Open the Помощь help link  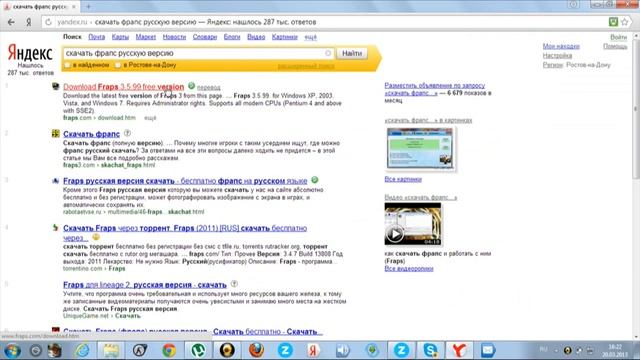(x=615, y=46)
